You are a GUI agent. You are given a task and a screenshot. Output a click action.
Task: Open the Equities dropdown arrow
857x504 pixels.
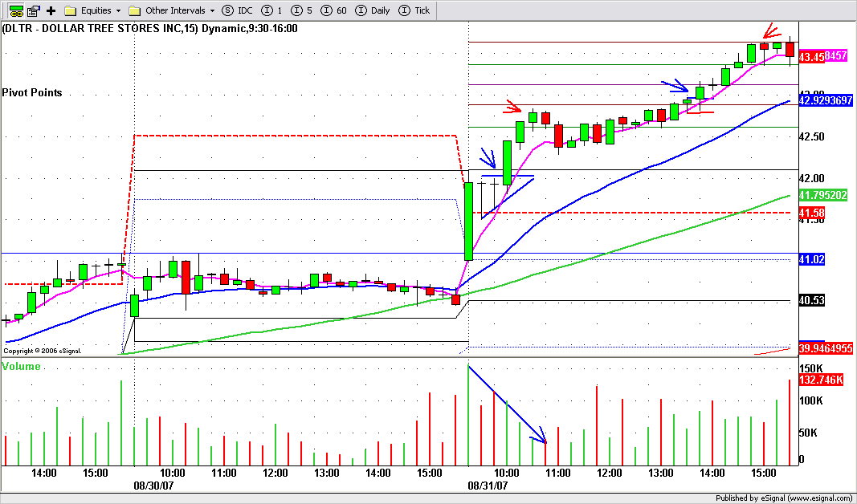click(118, 11)
